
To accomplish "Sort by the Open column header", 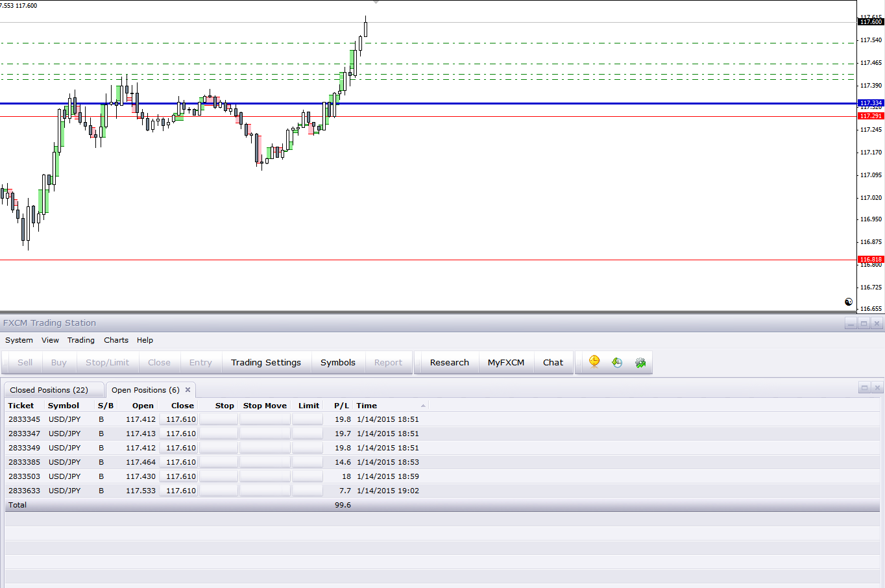I will point(143,406).
